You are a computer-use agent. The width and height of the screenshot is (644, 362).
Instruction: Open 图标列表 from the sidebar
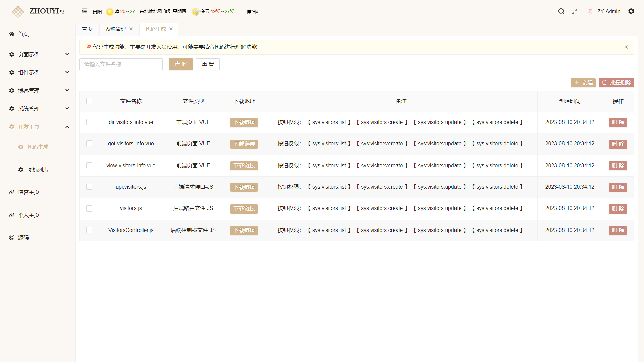point(38,170)
